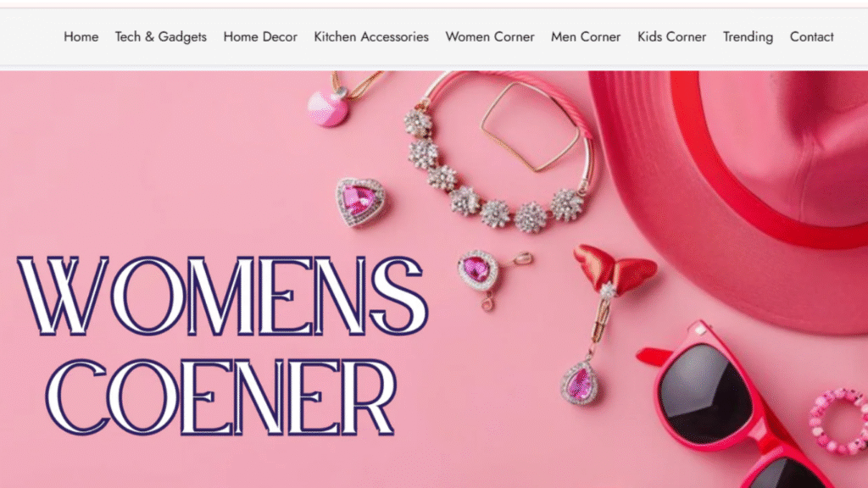Navigate to Men Corner
Image resolution: width=868 pixels, height=488 pixels.
586,36
